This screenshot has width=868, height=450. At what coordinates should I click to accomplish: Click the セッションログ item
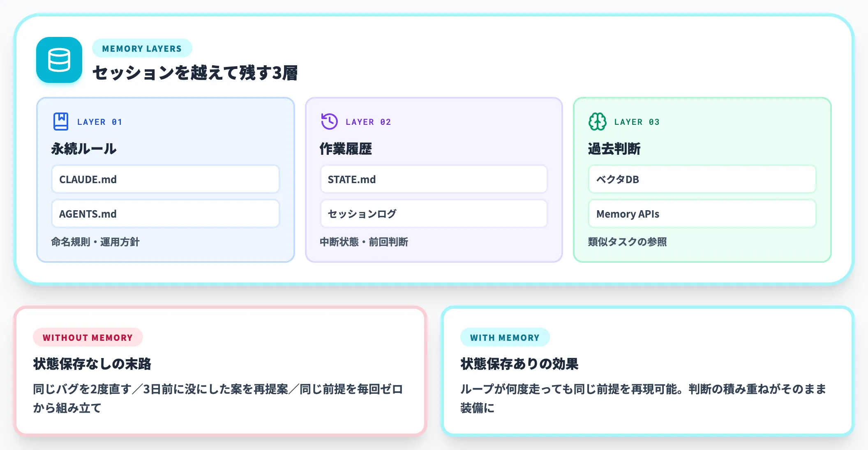[434, 214]
